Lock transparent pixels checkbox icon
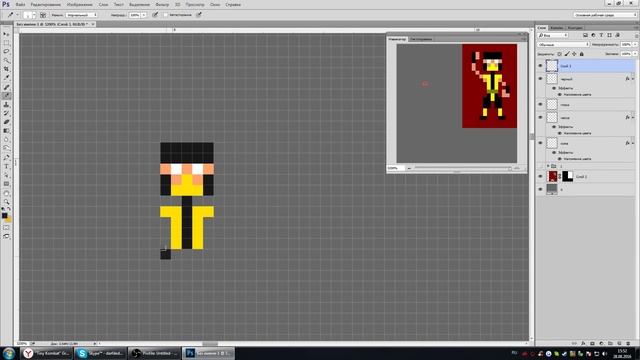The height and width of the screenshot is (360, 640). tap(560, 54)
